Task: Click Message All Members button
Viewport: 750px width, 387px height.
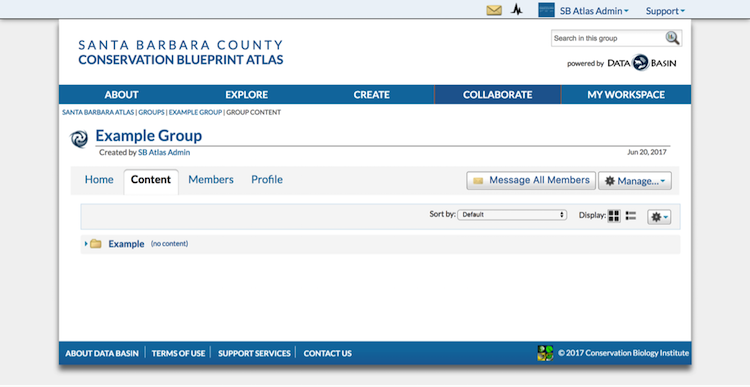Action: tap(531, 180)
